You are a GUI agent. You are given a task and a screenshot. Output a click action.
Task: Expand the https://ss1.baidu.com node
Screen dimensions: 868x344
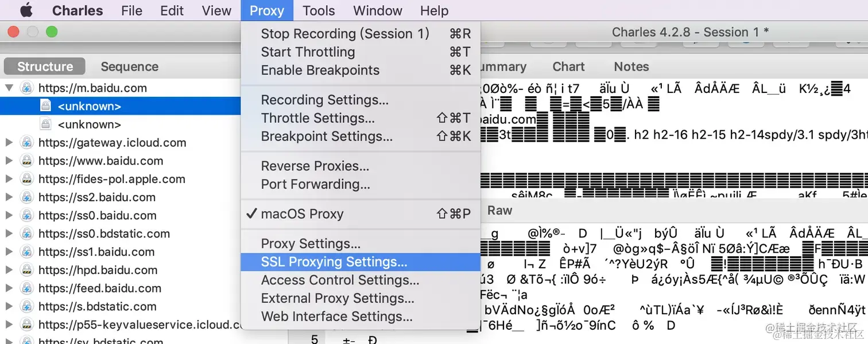click(9, 252)
